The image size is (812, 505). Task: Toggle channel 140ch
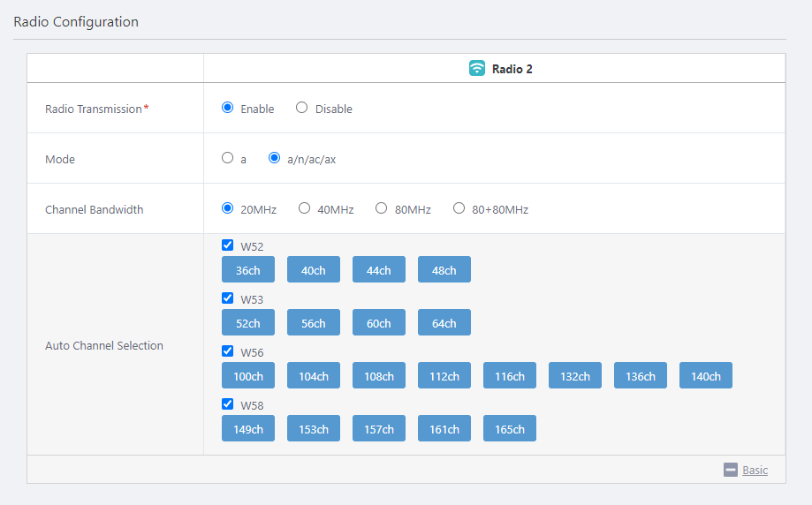(x=706, y=376)
